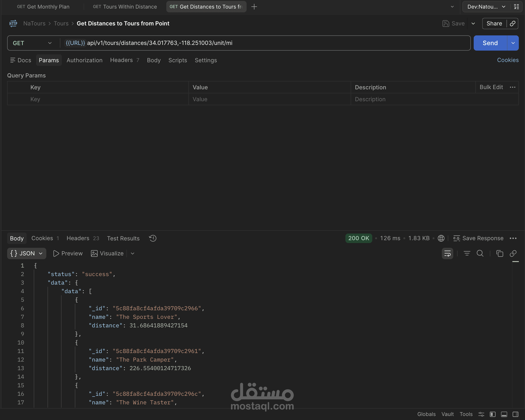Copy the response body with the copy icon
The height and width of the screenshot is (420, 525).
click(499, 253)
